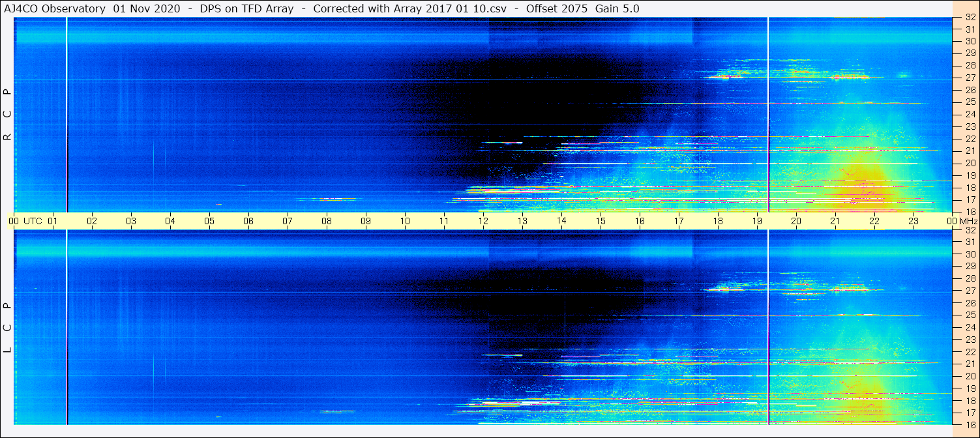
Task: Click frequency label '19' in RCP panel
Action: [x=970, y=175]
